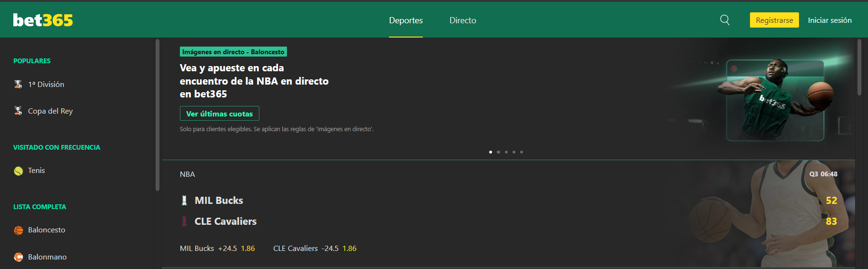The image size is (868, 269).
Task: Click Imágenes en directo - Baloncesto tag
Action: 233,52
